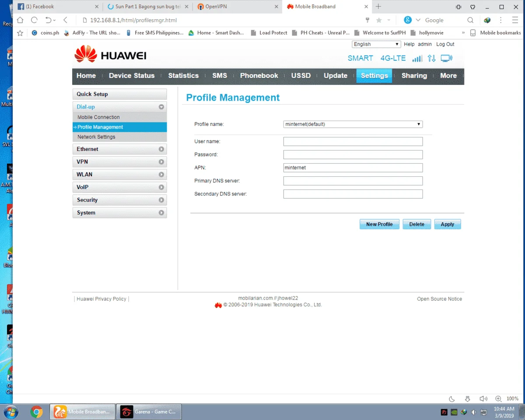Click the User name input field
The image size is (525, 420).
click(353, 141)
